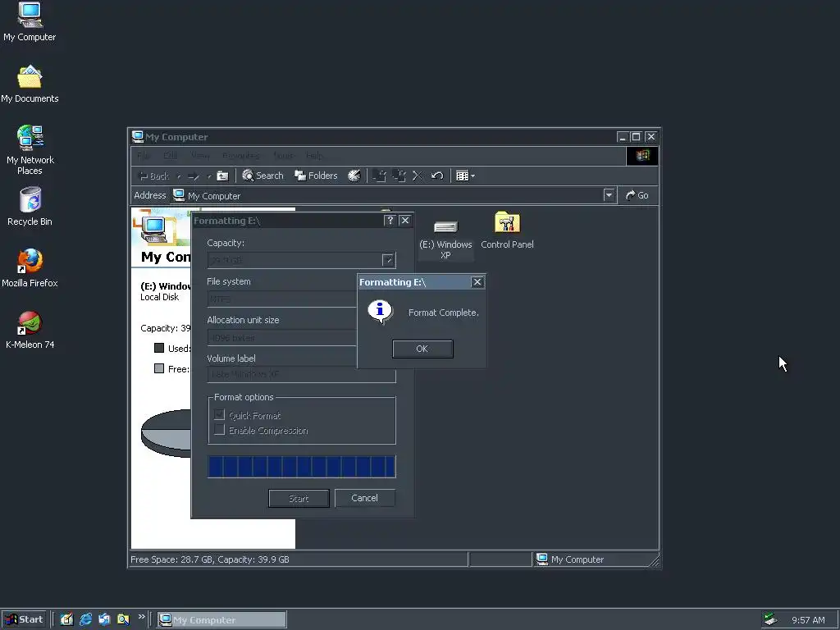Open the Windows Start menu
Image resolution: width=840 pixels, height=630 pixels.
coord(24,619)
